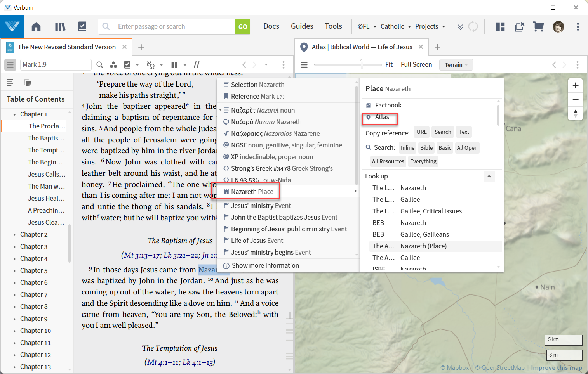Expand Chapter 2 in table of contents

14,235
